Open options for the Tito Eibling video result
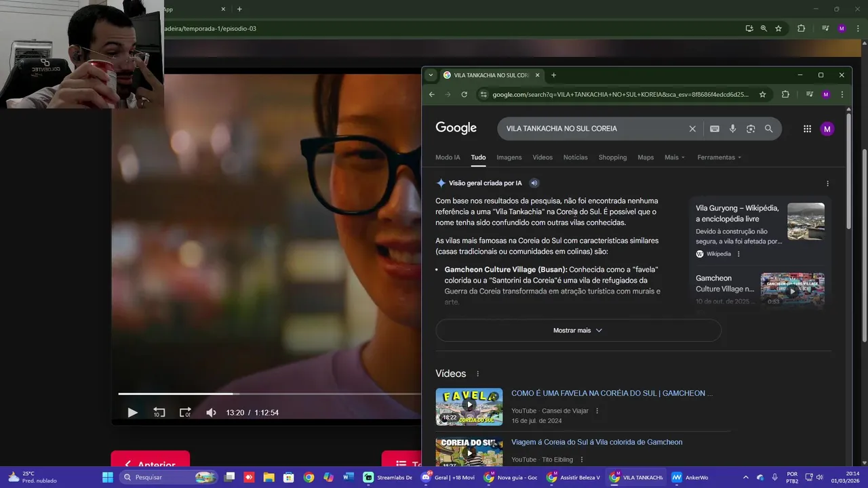This screenshot has height=488, width=868. [x=581, y=460]
